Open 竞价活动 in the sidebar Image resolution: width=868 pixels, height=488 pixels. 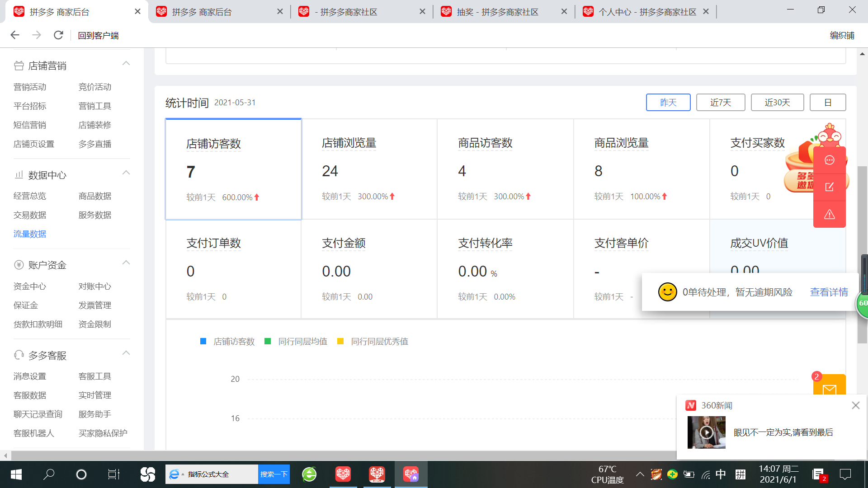click(x=95, y=87)
